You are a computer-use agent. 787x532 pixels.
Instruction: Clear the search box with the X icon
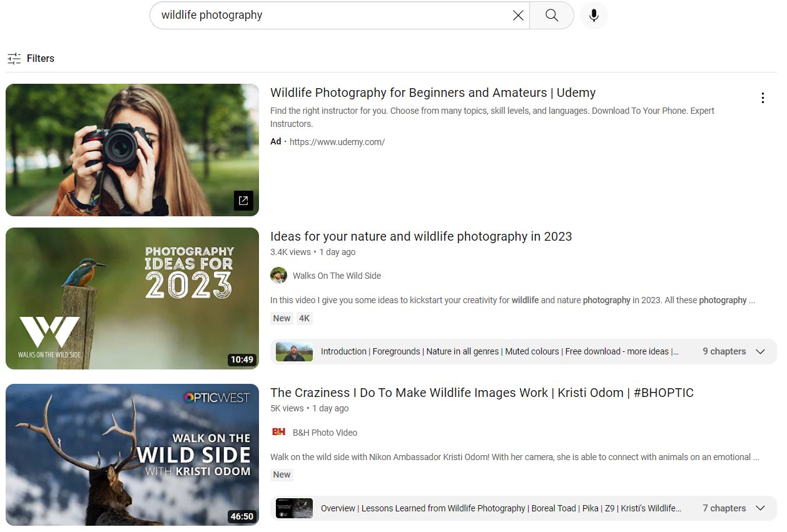518,16
